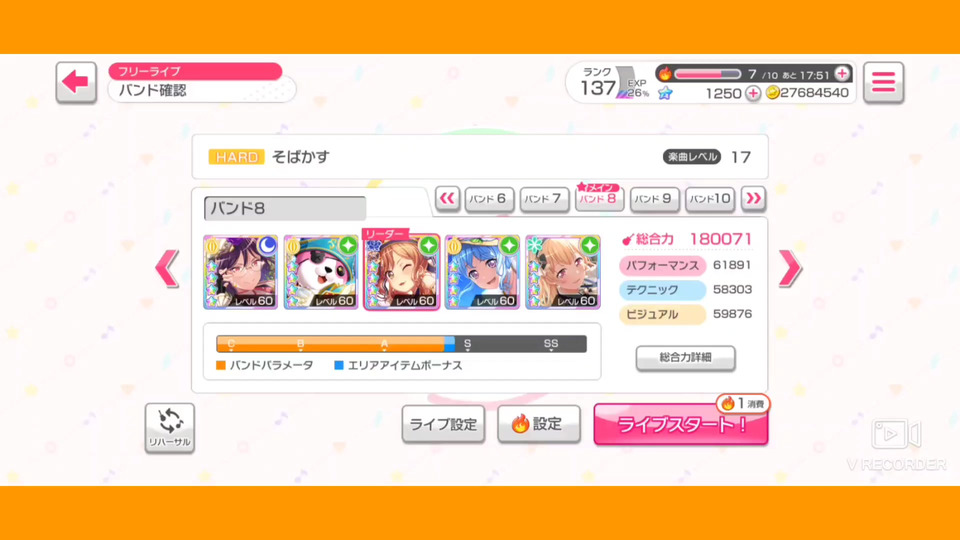Switch to the バンド7 tab
Viewport: 960px width, 540px height.
point(544,199)
